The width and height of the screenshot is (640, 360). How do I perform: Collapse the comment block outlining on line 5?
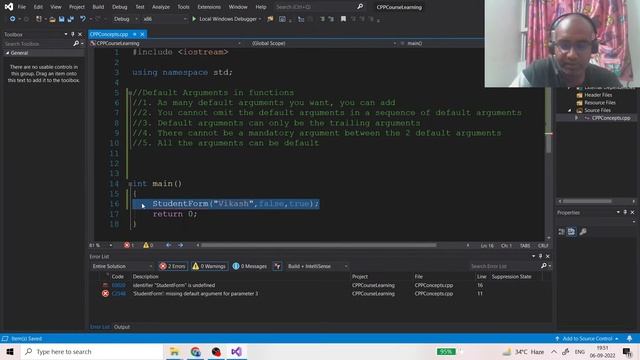click(x=130, y=93)
